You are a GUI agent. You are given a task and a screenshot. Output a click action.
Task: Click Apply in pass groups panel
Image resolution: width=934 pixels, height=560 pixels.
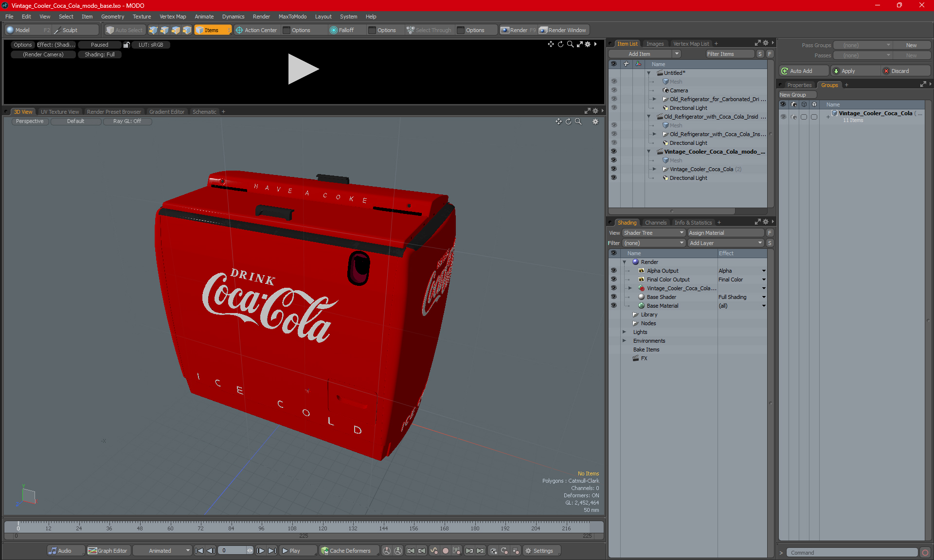856,71
